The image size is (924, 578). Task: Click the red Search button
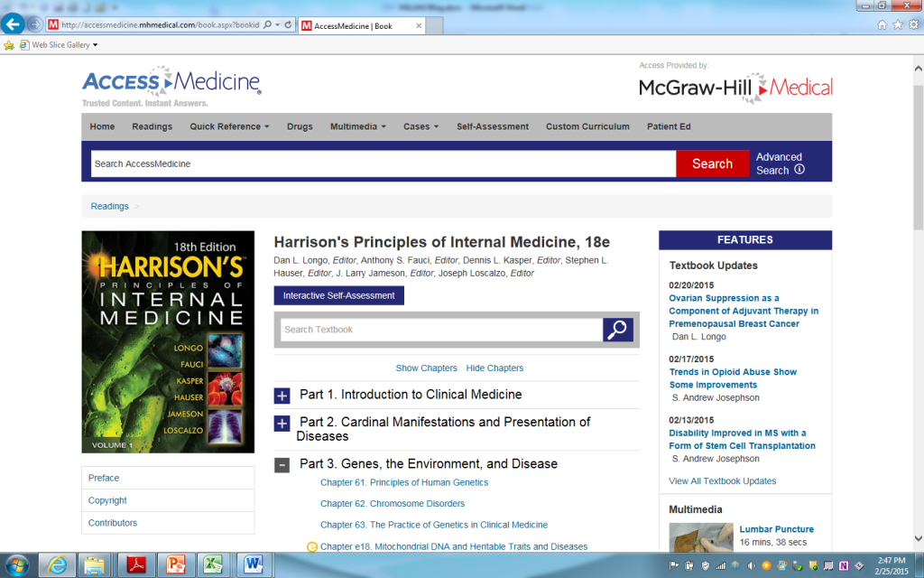tap(712, 163)
